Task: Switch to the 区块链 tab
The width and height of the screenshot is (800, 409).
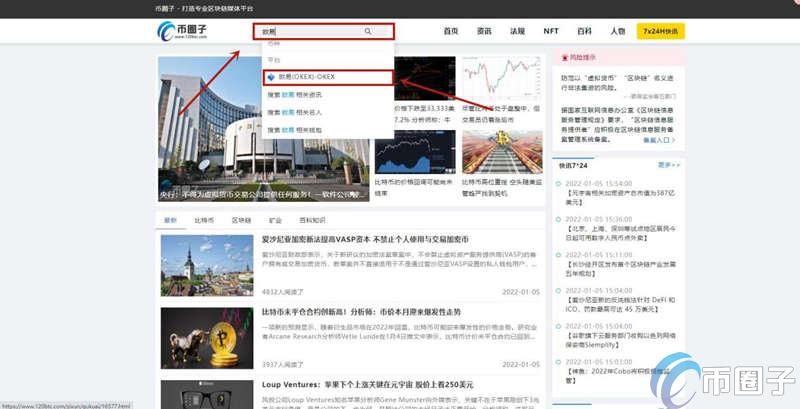Action: click(x=241, y=220)
